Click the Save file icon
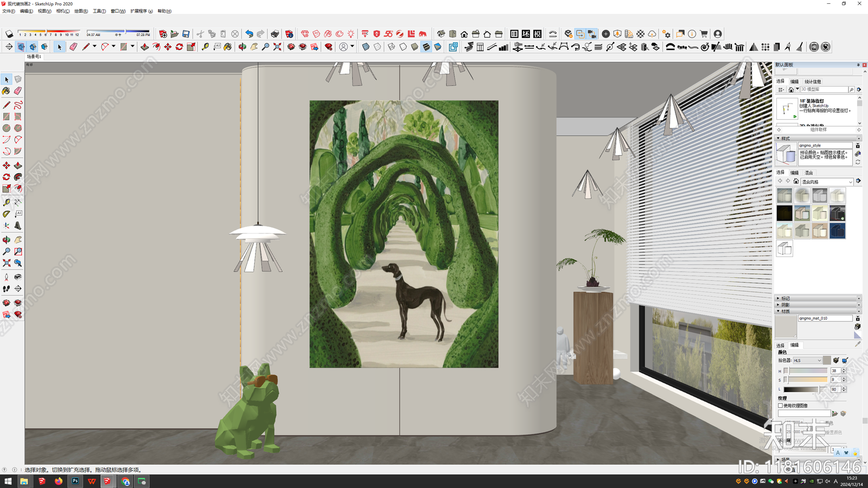868x488 pixels. (186, 34)
